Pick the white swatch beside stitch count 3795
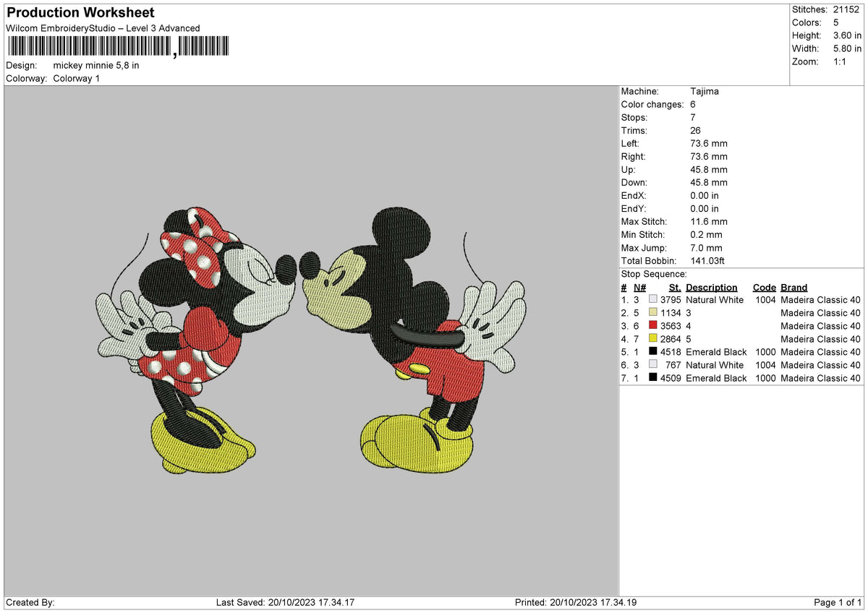Image resolution: width=868 pixels, height=613 pixels. (653, 300)
